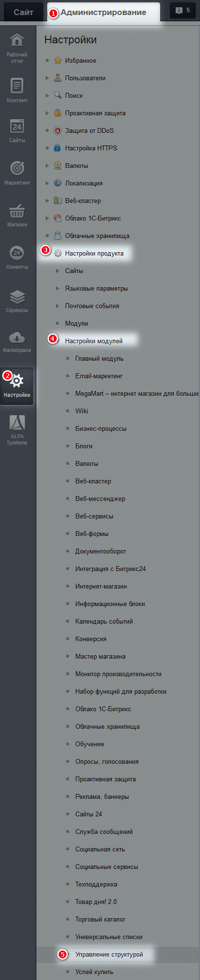Open Набор функций для разработки
This screenshot has width=200, height=980.
pyautogui.click(x=121, y=691)
